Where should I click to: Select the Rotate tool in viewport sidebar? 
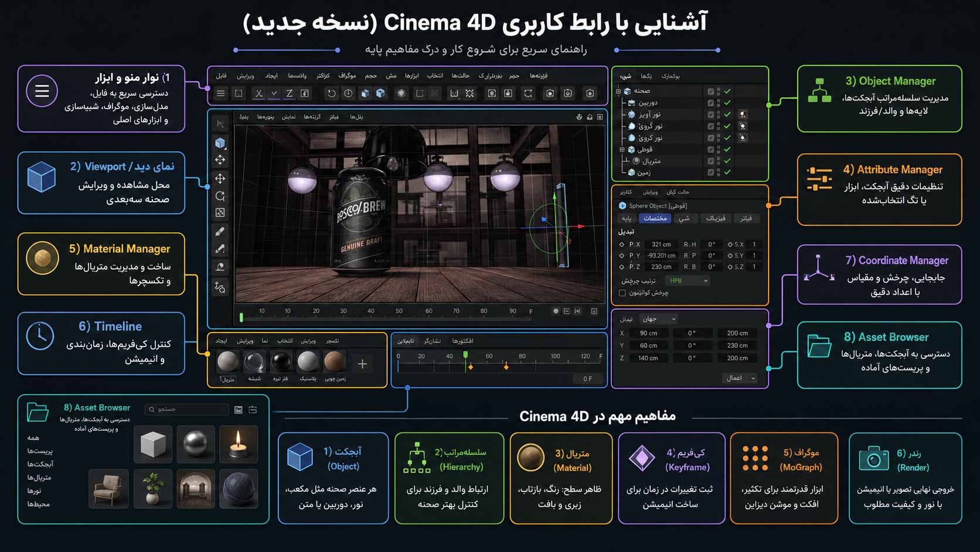[220, 196]
